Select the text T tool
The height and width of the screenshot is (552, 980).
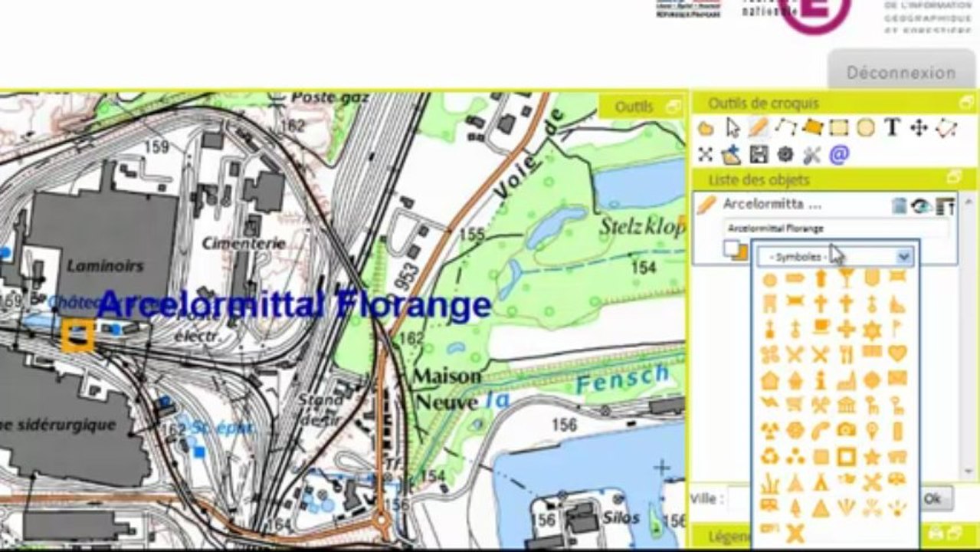[x=892, y=127]
